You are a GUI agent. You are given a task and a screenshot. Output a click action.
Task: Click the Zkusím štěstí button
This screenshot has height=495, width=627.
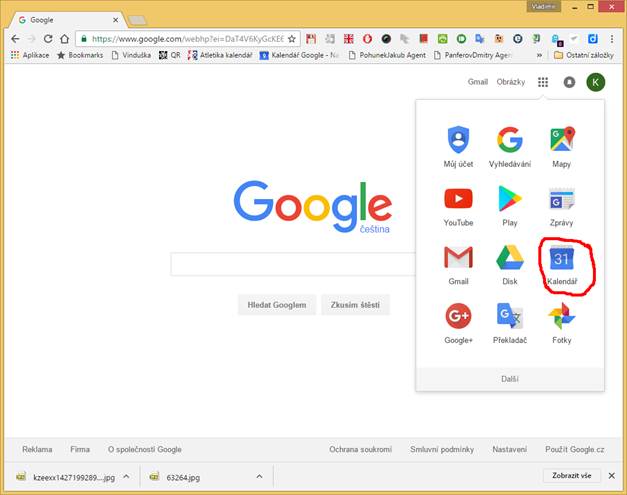355,305
